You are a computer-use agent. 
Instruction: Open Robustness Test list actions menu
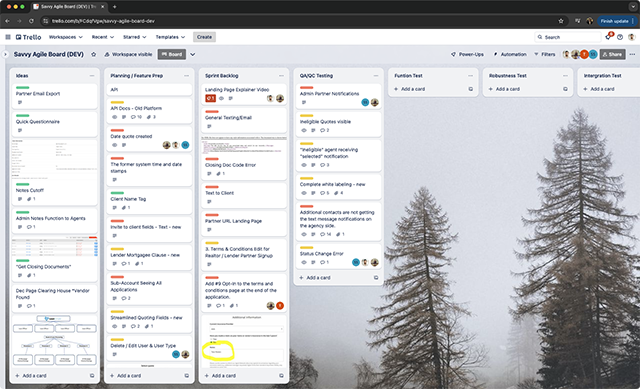point(565,76)
